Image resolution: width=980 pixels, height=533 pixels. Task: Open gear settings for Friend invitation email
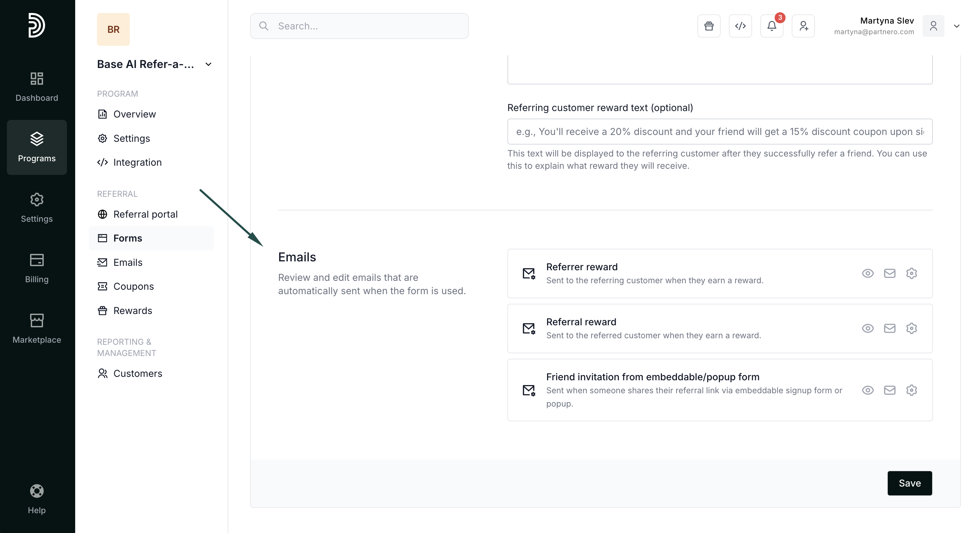911,390
